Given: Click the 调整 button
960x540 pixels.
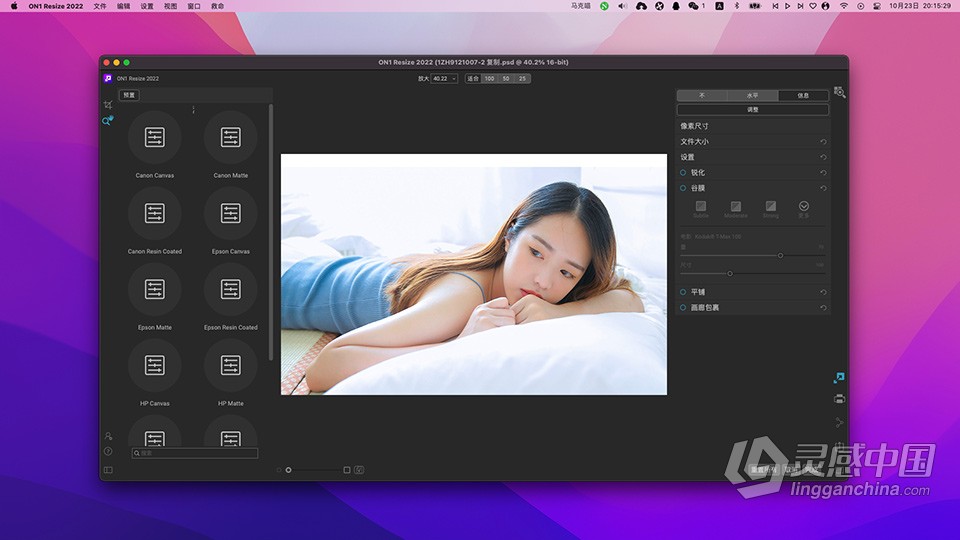Looking at the screenshot, I should tap(752, 110).
